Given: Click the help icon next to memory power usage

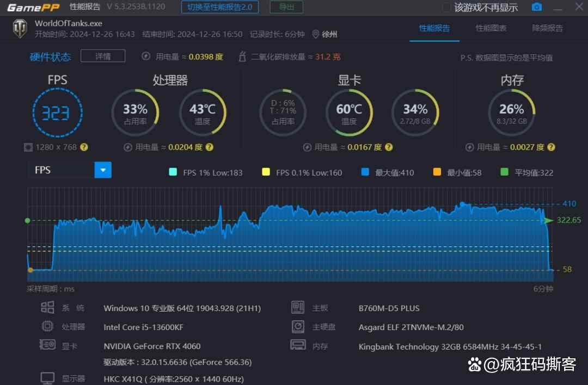Looking at the screenshot, I should coord(551,147).
